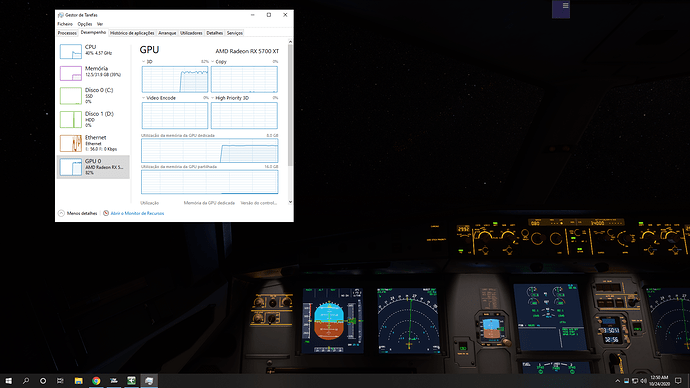Switch to the Processos tab
This screenshot has width=690, height=388.
click(x=67, y=33)
